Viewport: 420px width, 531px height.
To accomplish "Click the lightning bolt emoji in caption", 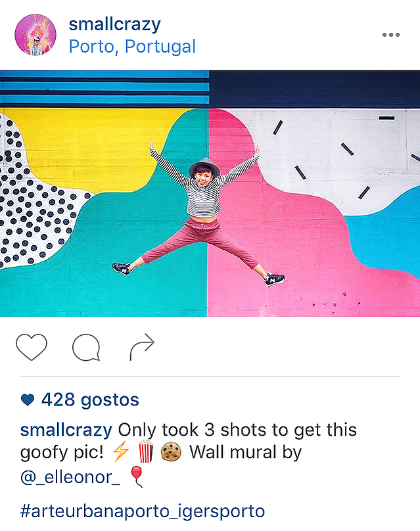I will [121, 451].
